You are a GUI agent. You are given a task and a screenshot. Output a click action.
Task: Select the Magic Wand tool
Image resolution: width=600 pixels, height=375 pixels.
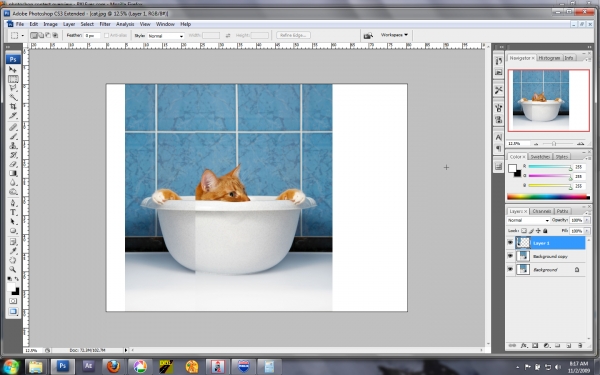point(13,98)
